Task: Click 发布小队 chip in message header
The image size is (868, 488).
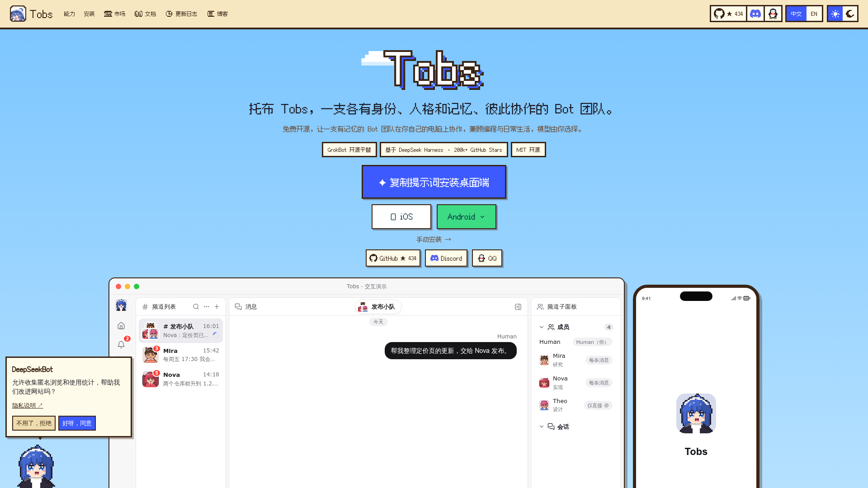Action: tap(378, 307)
